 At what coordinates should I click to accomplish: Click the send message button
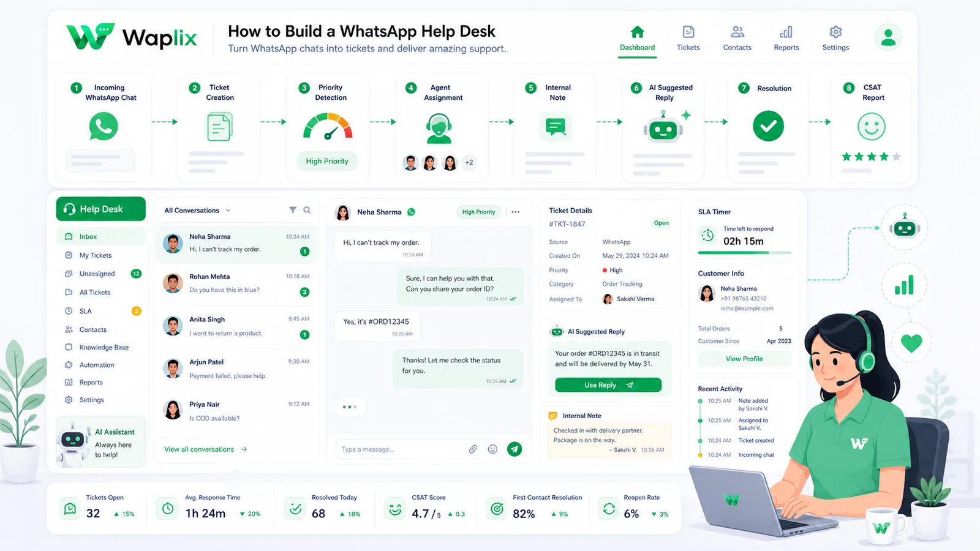point(514,449)
